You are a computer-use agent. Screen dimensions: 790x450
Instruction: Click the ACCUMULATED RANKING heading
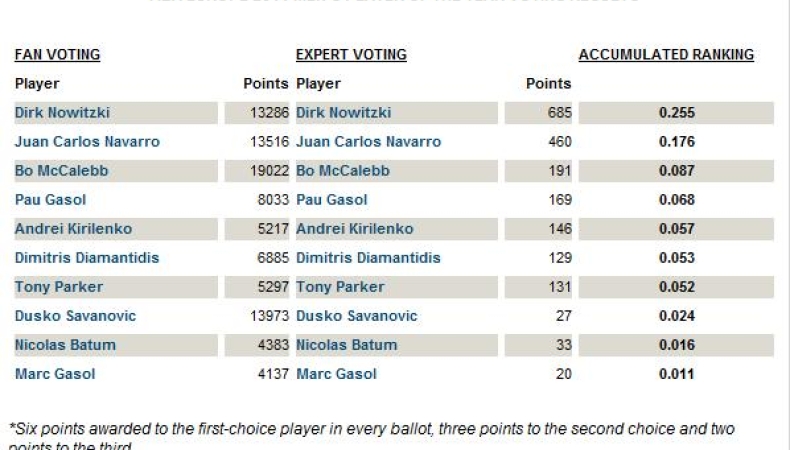(666, 55)
